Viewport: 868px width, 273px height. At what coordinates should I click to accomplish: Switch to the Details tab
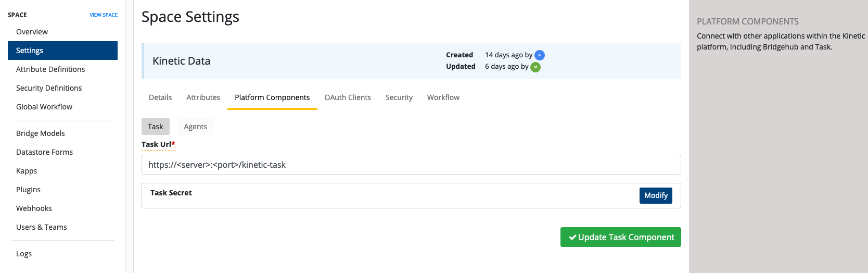point(160,97)
